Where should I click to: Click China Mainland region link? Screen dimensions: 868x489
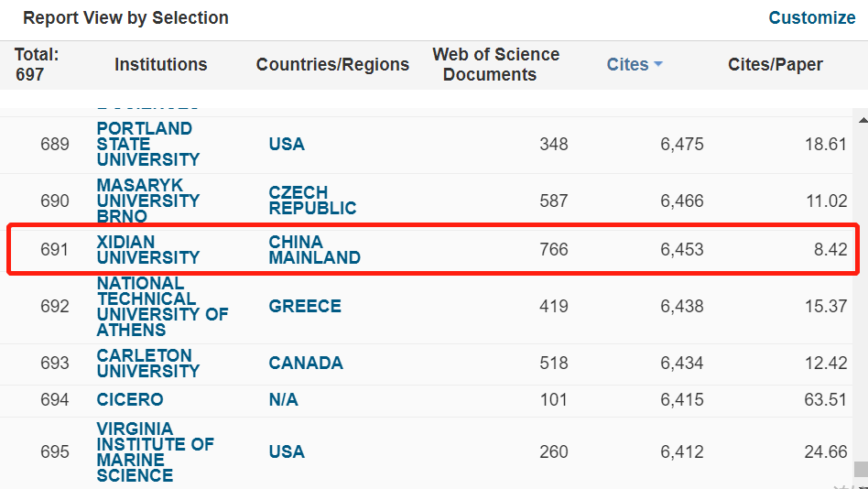[314, 249]
